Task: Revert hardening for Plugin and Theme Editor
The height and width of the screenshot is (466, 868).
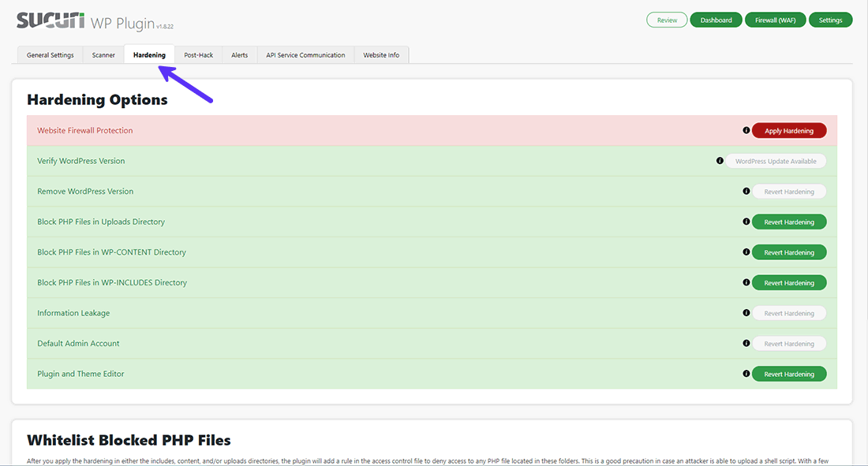Action: pos(789,375)
